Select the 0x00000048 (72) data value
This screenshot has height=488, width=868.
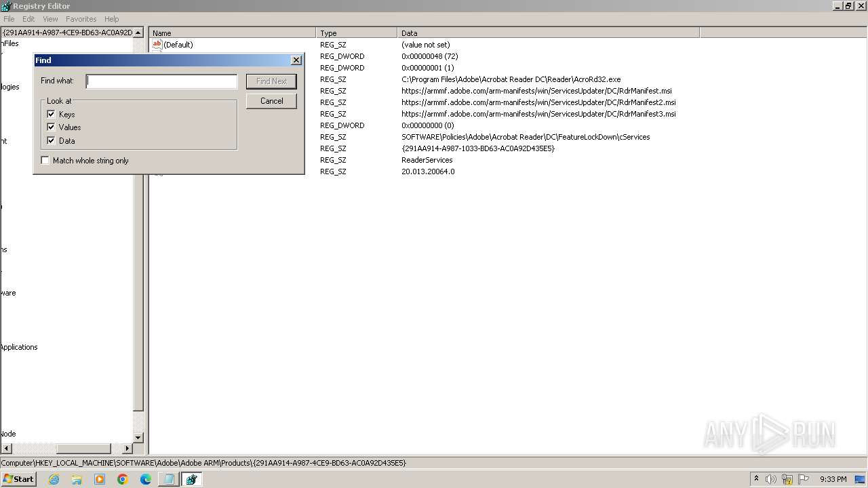click(429, 56)
